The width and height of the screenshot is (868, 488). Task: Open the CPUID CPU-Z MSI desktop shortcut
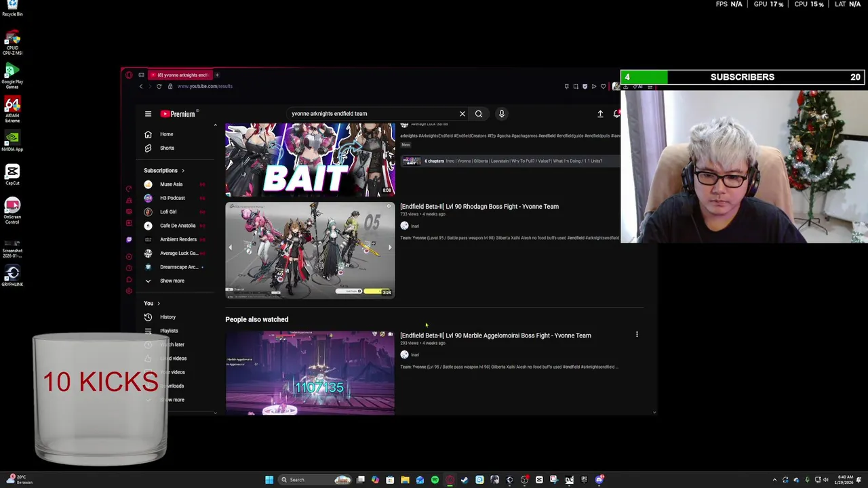[12, 43]
